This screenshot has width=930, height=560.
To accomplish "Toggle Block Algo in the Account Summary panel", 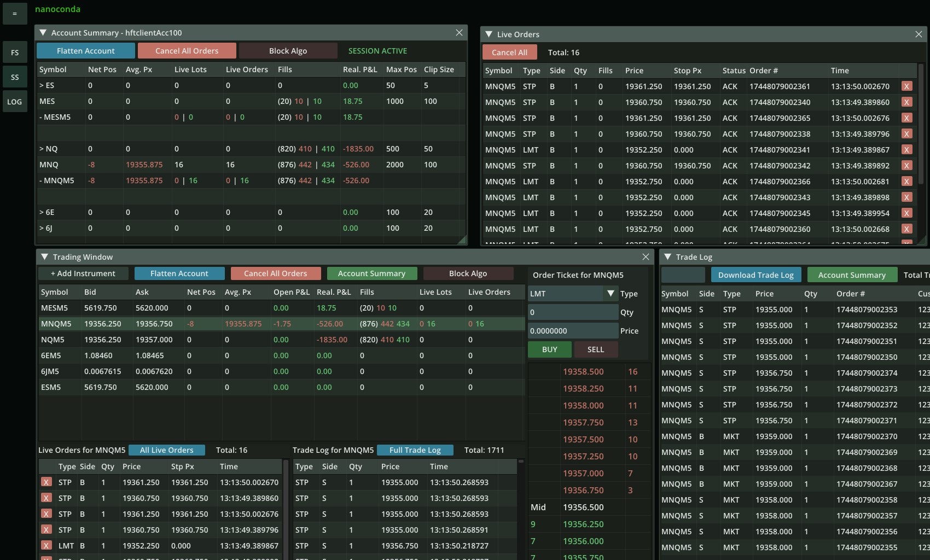I will coord(288,50).
